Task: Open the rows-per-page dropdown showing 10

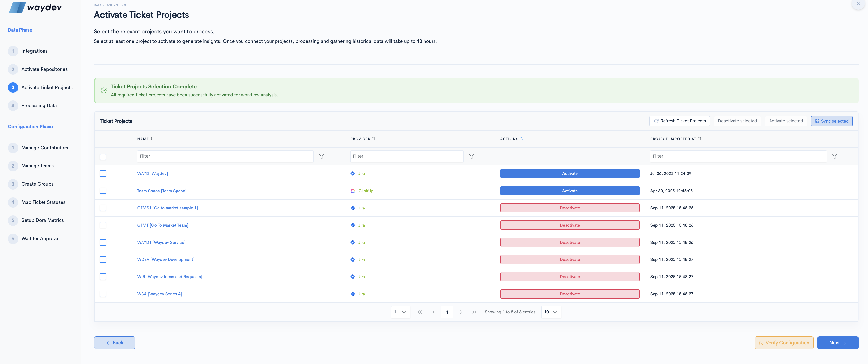Action: click(x=551, y=312)
